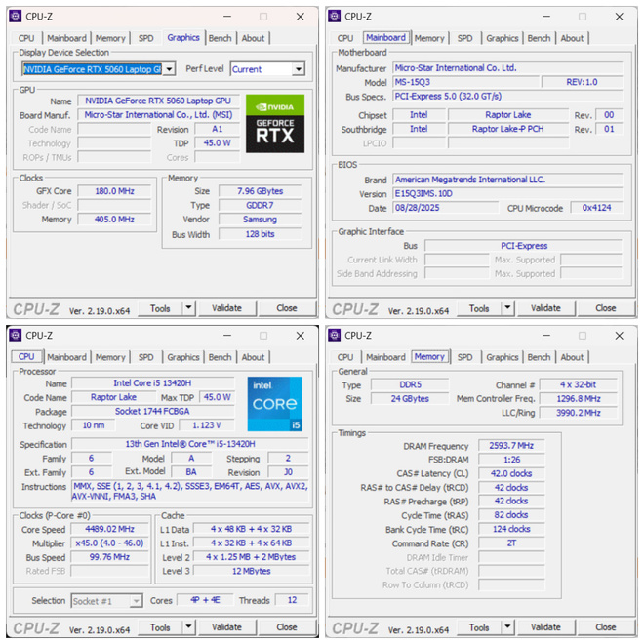The height and width of the screenshot is (644, 644).
Task: Open Memory tab in Graphics window
Action: click(x=110, y=38)
